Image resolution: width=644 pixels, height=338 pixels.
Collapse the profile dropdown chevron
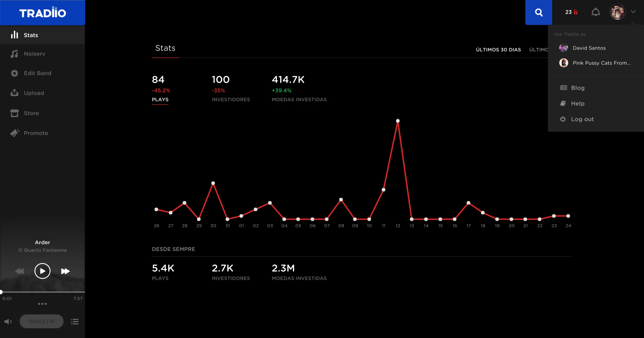tap(633, 12)
